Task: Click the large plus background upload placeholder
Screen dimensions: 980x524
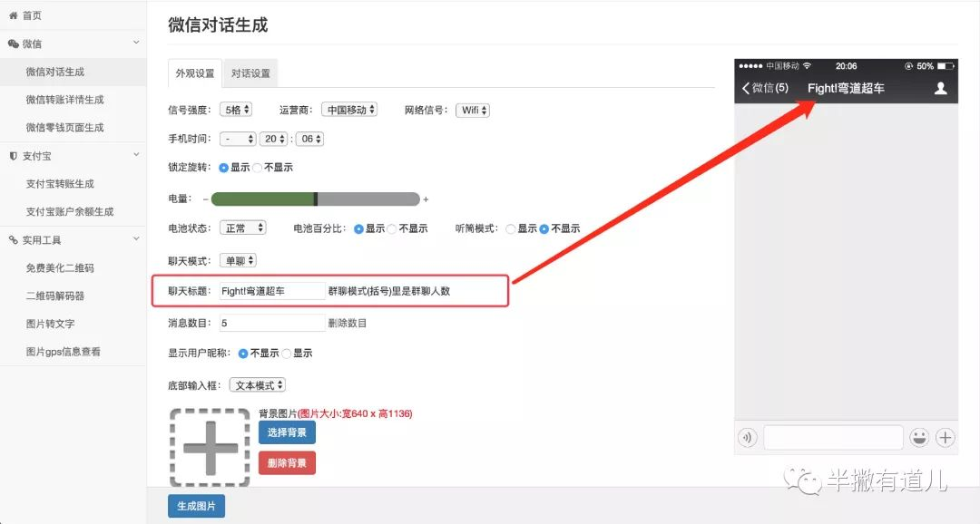Action: pos(211,448)
